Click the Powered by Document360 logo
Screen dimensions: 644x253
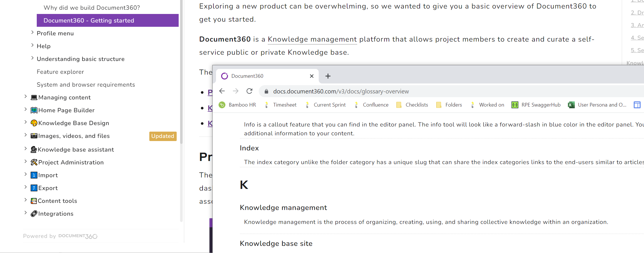coord(78,236)
